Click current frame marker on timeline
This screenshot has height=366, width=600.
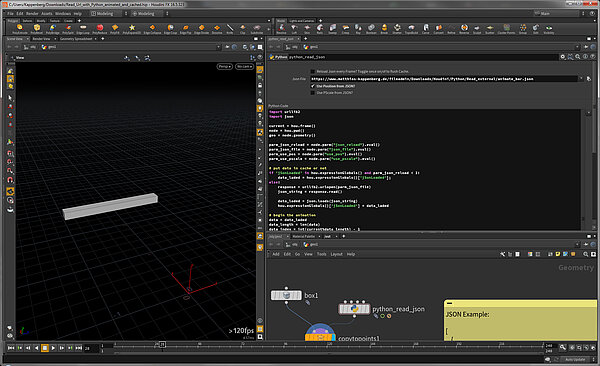click(162, 345)
